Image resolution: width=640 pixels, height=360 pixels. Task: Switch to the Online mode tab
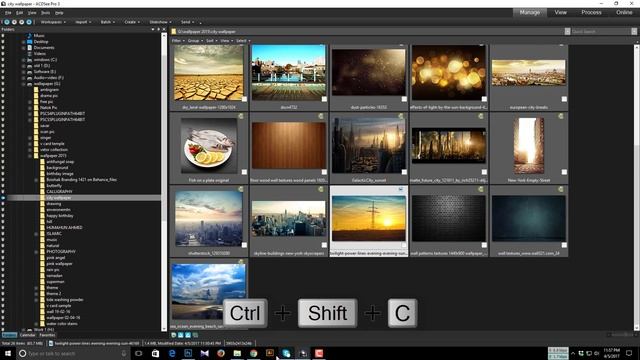click(x=624, y=13)
